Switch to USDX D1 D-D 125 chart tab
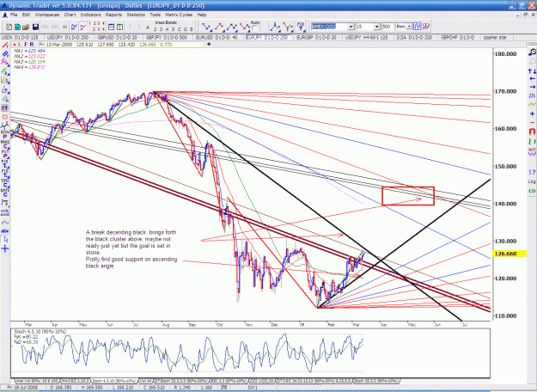537x392 pixels. [21, 37]
